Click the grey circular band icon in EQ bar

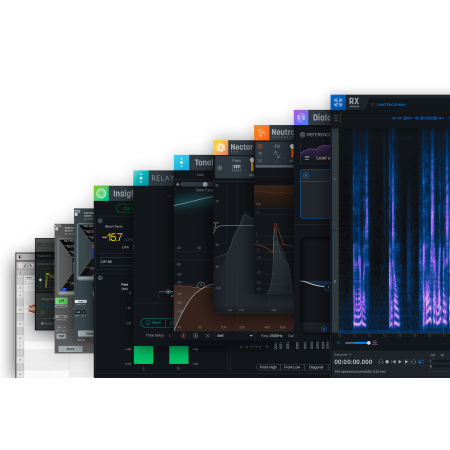(196, 336)
